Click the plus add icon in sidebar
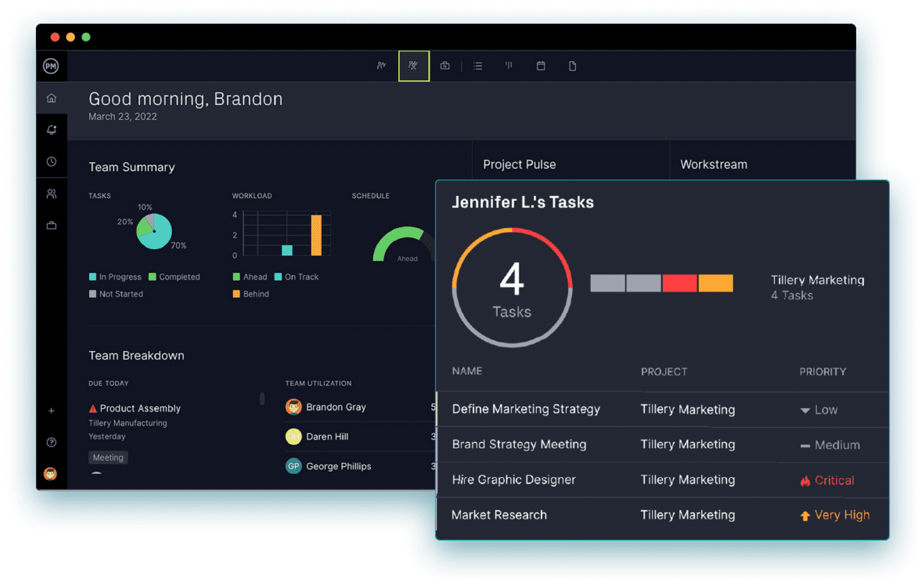This screenshot has height=586, width=924. [51, 410]
